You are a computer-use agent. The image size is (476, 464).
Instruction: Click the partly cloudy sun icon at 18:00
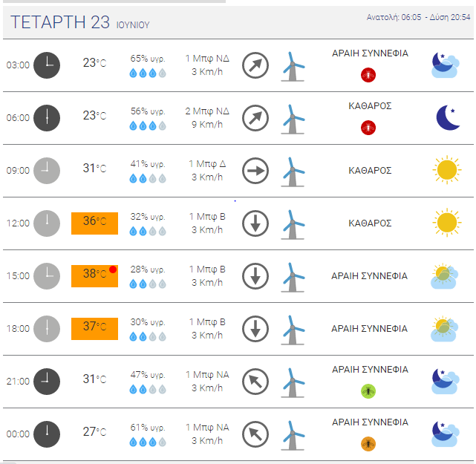(x=445, y=329)
